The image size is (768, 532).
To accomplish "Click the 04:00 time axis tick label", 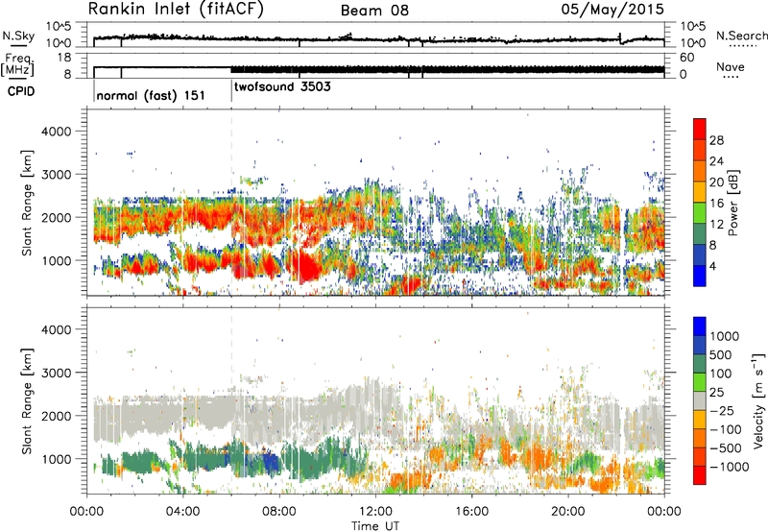I will pyautogui.click(x=182, y=512).
